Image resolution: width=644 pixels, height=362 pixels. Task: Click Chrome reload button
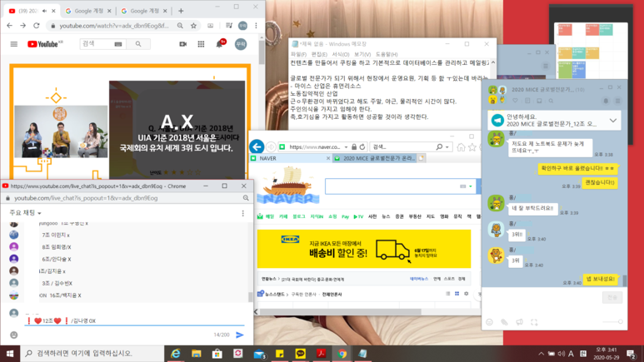(x=37, y=26)
